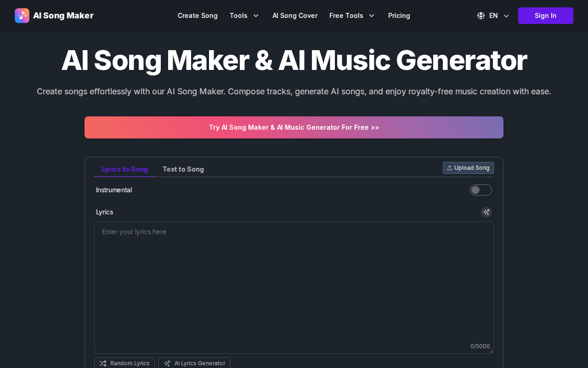Viewport: 588px width, 368px height.
Task: Open AI Song Cover from the navbar
Action: [295, 15]
